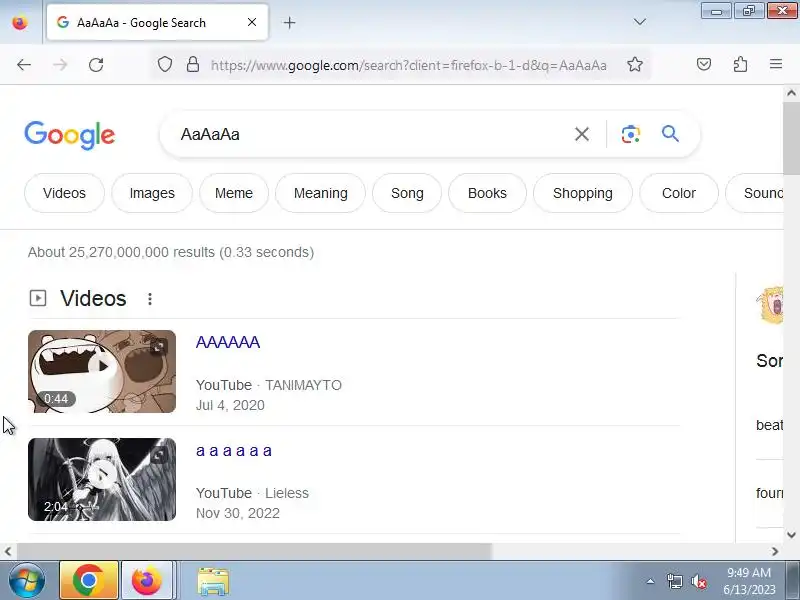
Task: Reload the page with the refresh icon
Action: 96,65
